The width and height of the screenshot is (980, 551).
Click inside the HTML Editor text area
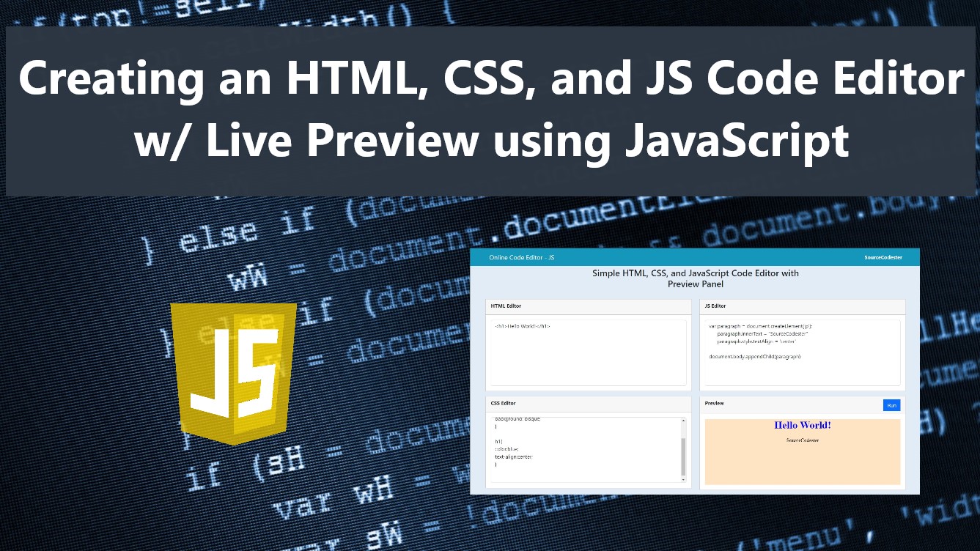pyautogui.click(x=586, y=352)
